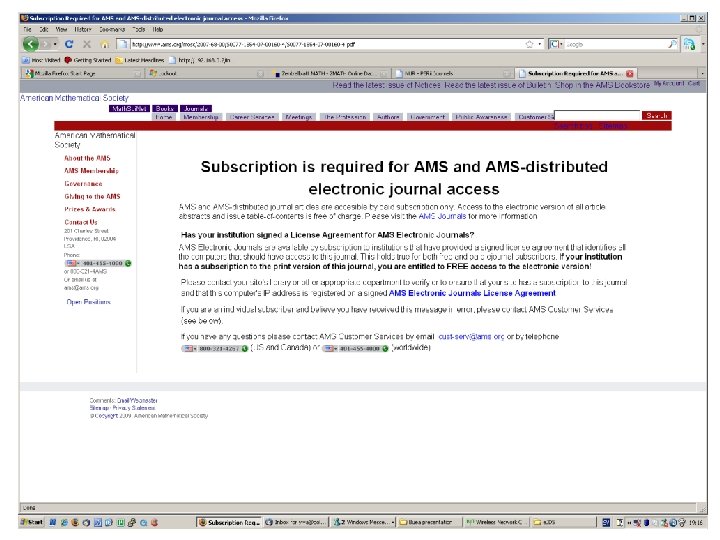This screenshot has height=540, width=720.
Task: Switch to the Inbox mail taskbar window
Action: click(296, 522)
